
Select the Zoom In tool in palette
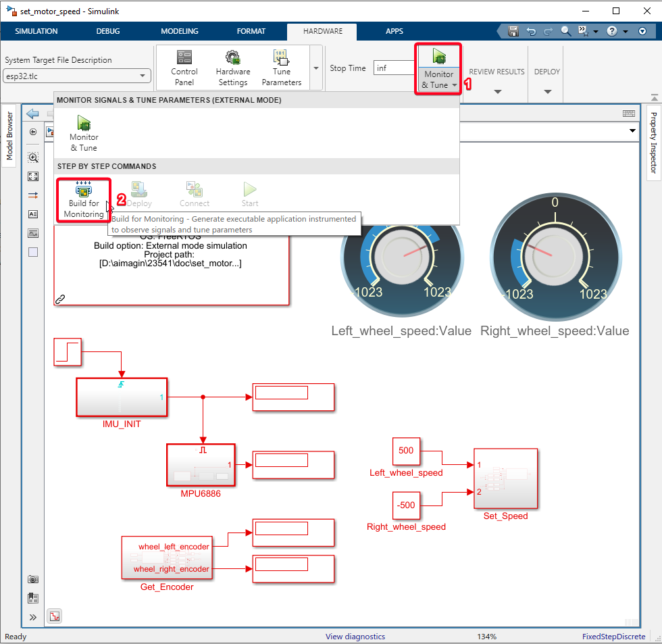click(33, 157)
